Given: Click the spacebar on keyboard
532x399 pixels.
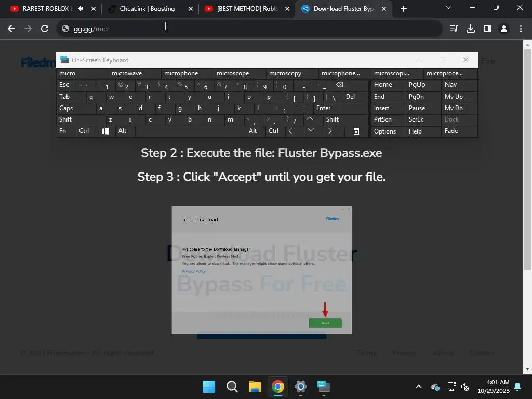Looking at the screenshot, I should 190,131.
